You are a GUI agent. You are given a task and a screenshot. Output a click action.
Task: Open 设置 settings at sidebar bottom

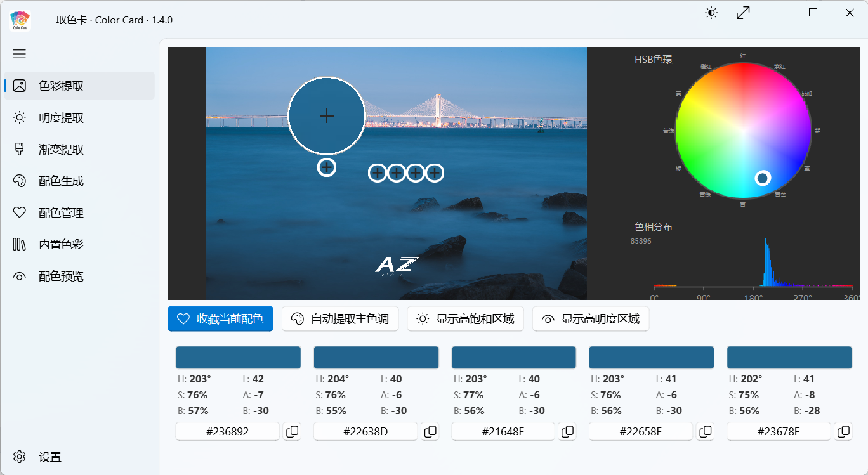[x=49, y=457]
